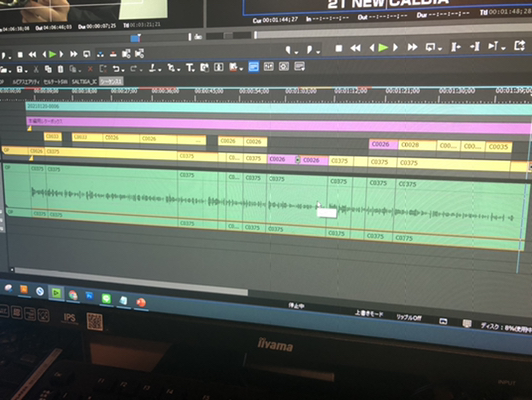Click fast forward in the recorder controls

(412, 47)
